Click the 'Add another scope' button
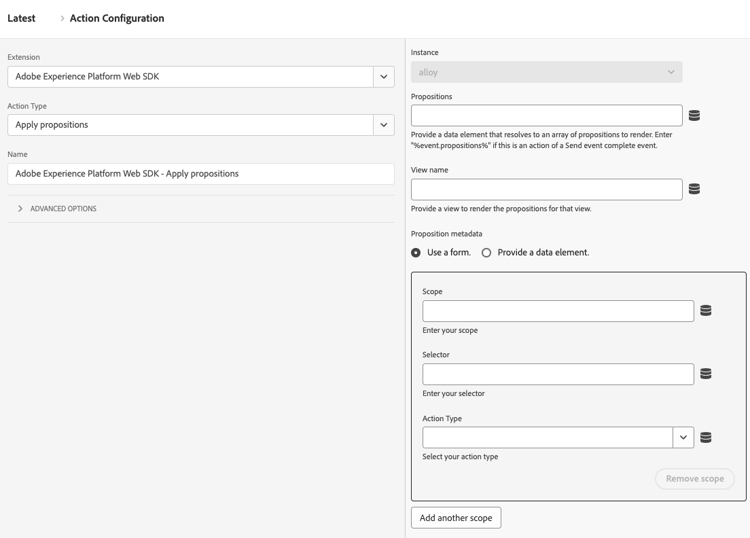This screenshot has height=538, width=750. 456,518
